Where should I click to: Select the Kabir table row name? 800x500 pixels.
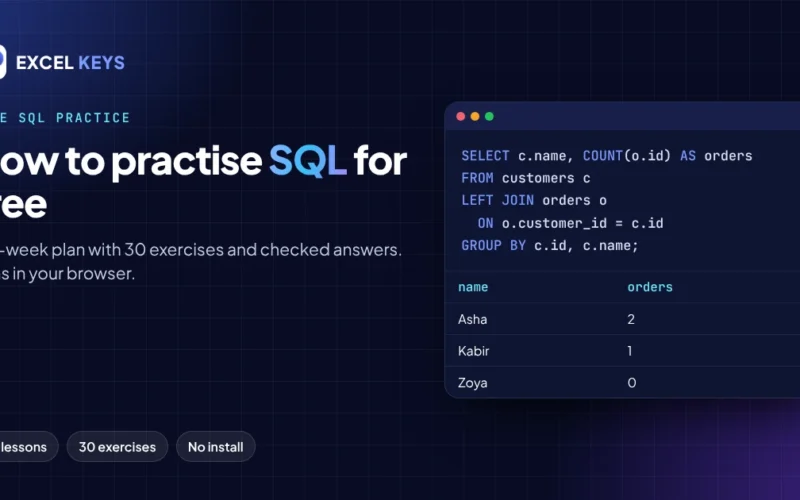(x=473, y=351)
